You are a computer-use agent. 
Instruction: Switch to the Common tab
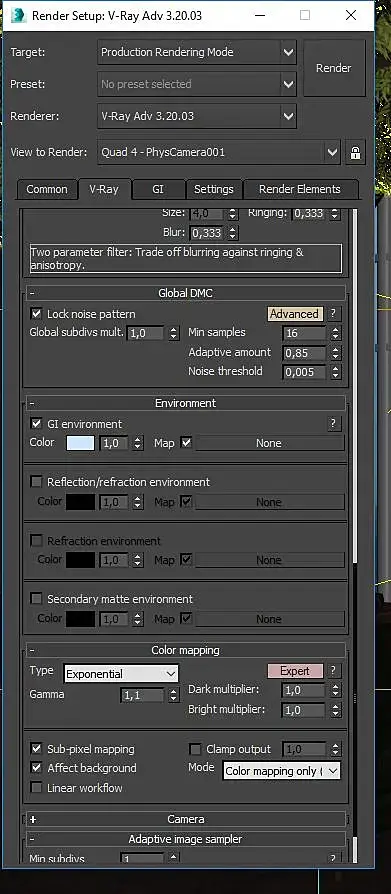pos(47,189)
